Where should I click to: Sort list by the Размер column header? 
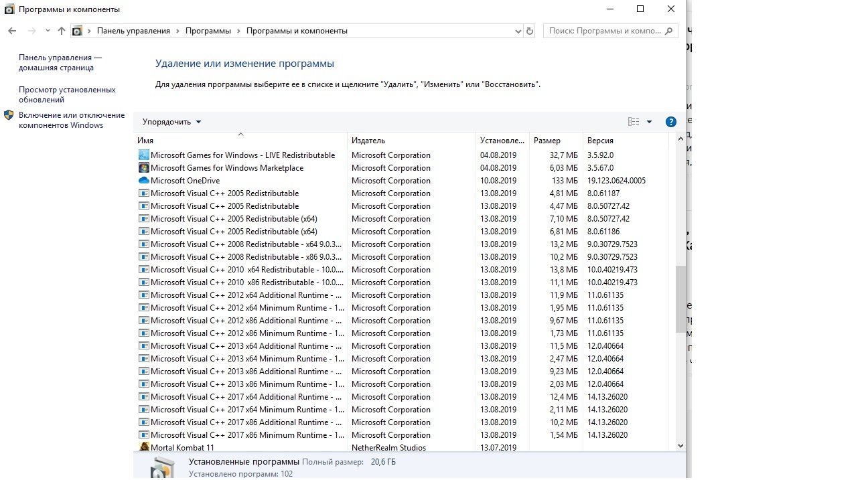[x=547, y=141]
